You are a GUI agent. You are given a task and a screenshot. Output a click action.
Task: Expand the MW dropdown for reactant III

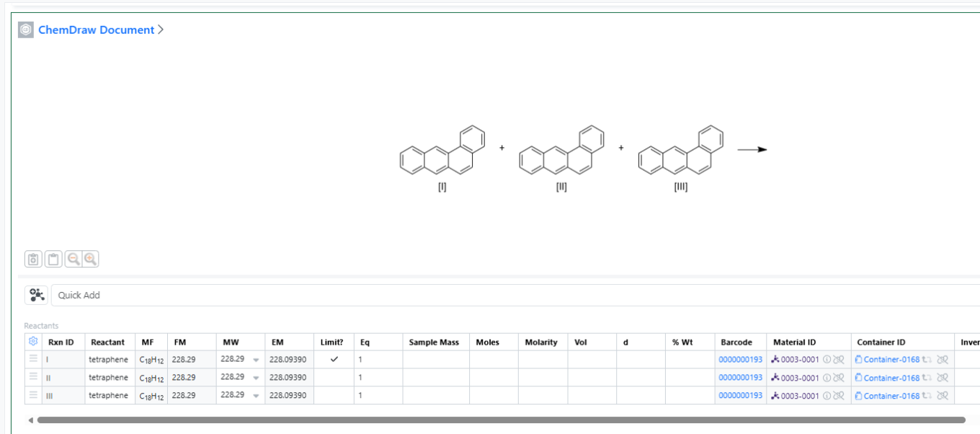pos(256,396)
